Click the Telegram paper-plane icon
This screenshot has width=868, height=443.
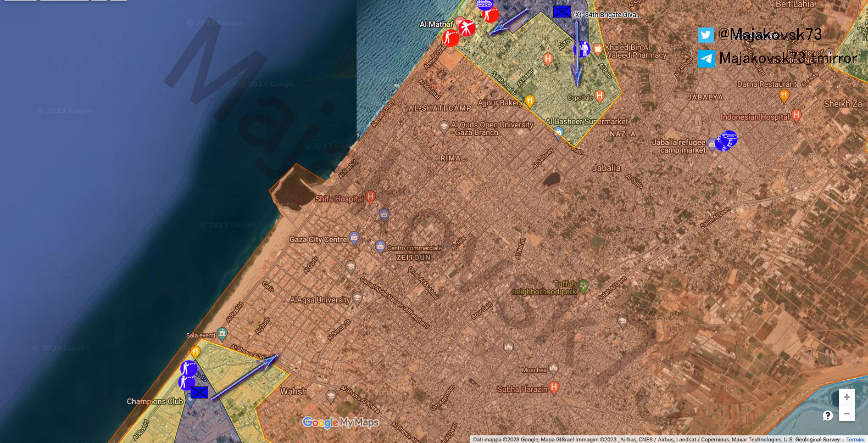[x=706, y=59]
